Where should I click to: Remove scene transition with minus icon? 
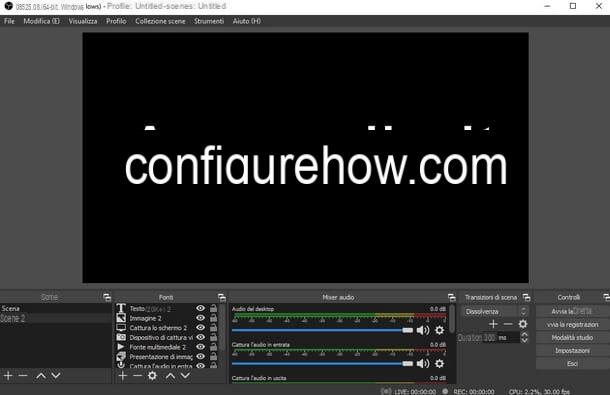pyautogui.click(x=508, y=324)
